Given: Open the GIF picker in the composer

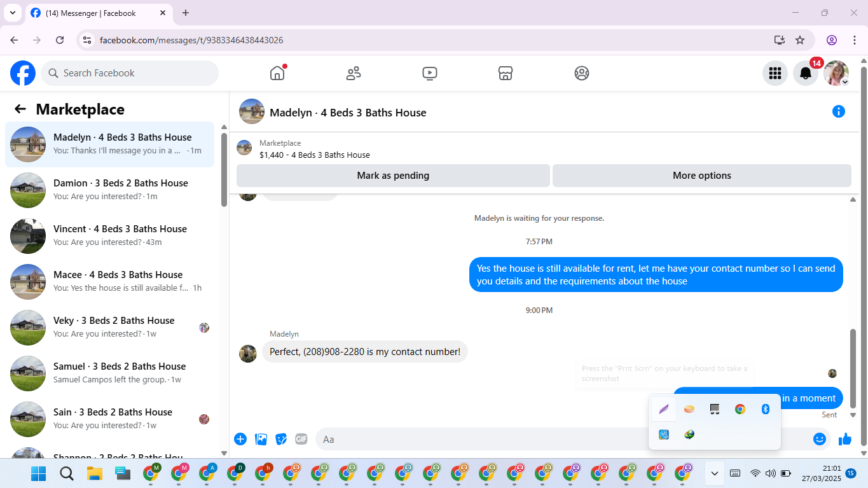Looking at the screenshot, I should [x=301, y=438].
